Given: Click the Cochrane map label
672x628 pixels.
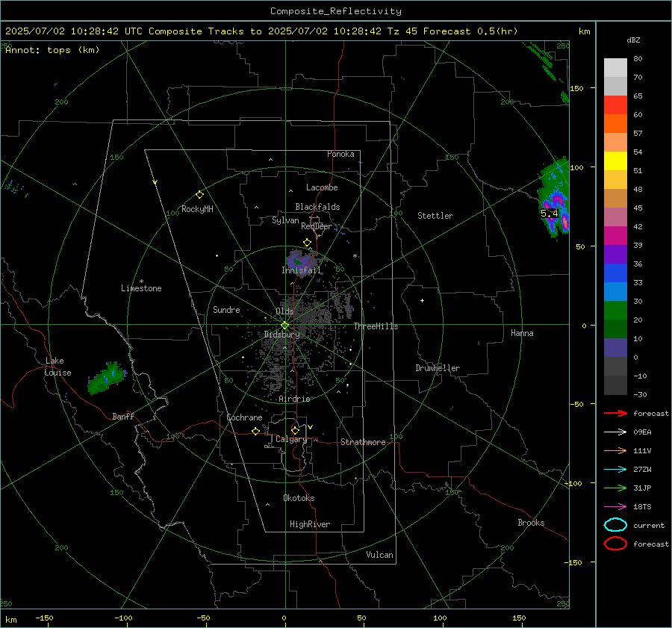Looking at the screenshot, I should [x=244, y=417].
